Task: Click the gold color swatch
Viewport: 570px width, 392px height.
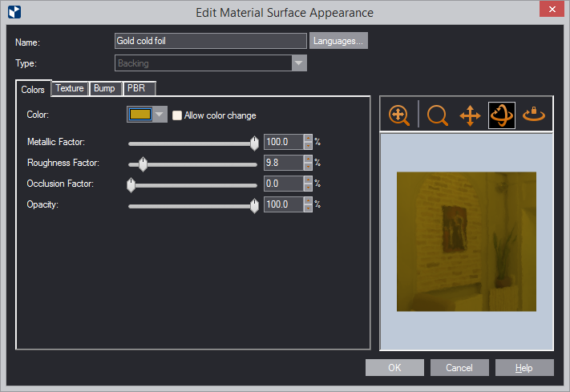Action: click(140, 114)
